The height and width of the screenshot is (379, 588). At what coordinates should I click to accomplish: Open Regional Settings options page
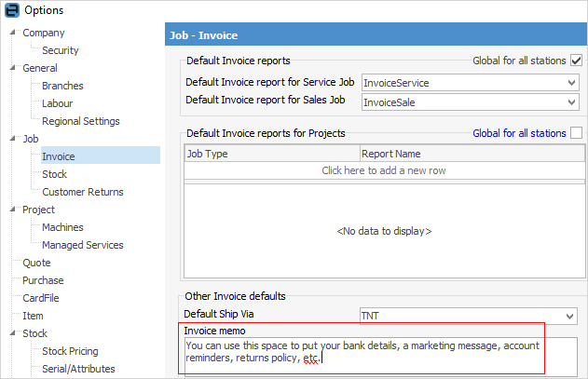[80, 122]
